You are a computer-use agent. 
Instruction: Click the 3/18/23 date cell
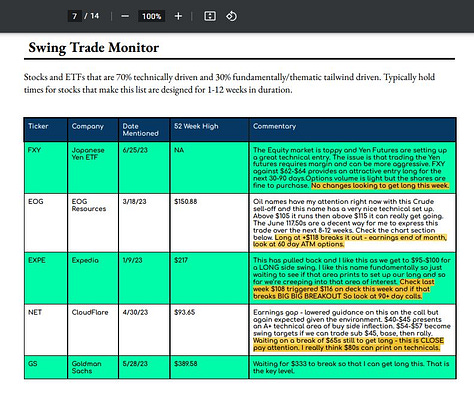(x=144, y=223)
